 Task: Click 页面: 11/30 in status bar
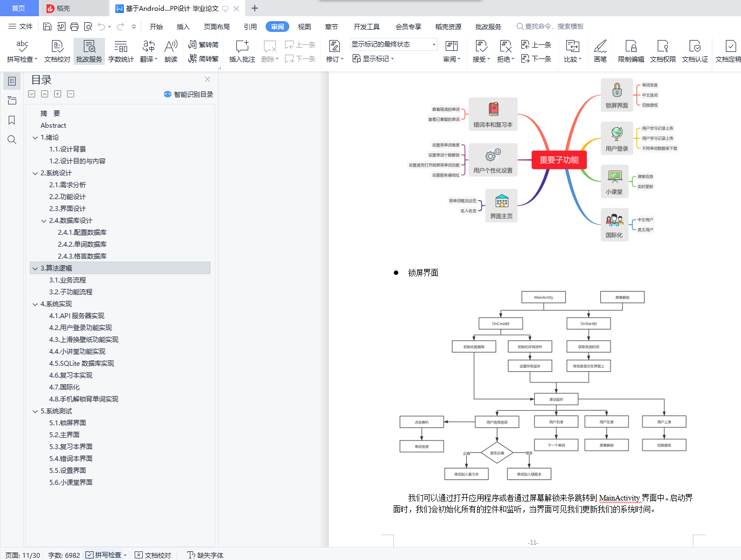pyautogui.click(x=23, y=555)
